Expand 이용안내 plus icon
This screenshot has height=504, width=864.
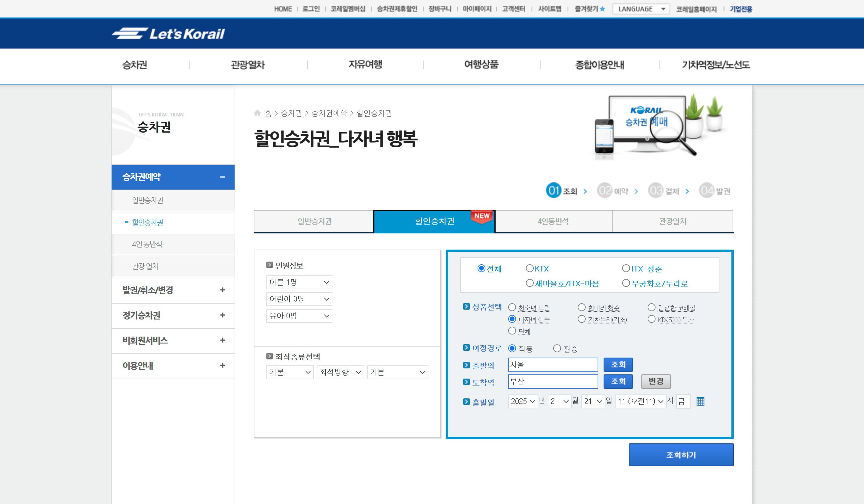223,365
